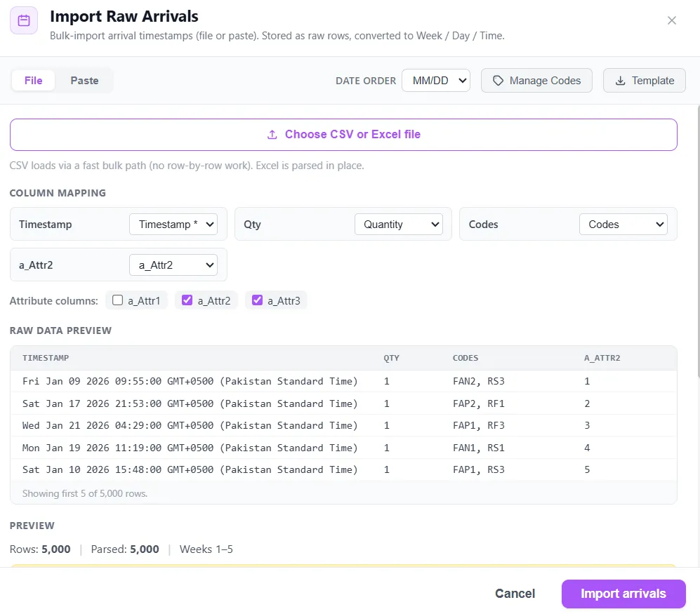The image size is (700, 614).
Task: Click the tag icon on Manage Codes
Action: [498, 81]
